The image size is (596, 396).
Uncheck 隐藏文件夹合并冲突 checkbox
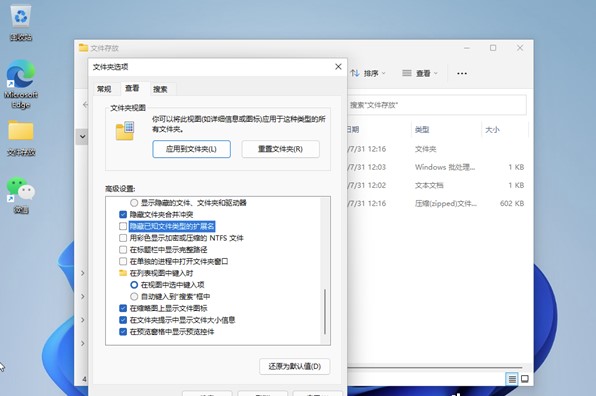pyautogui.click(x=123, y=215)
